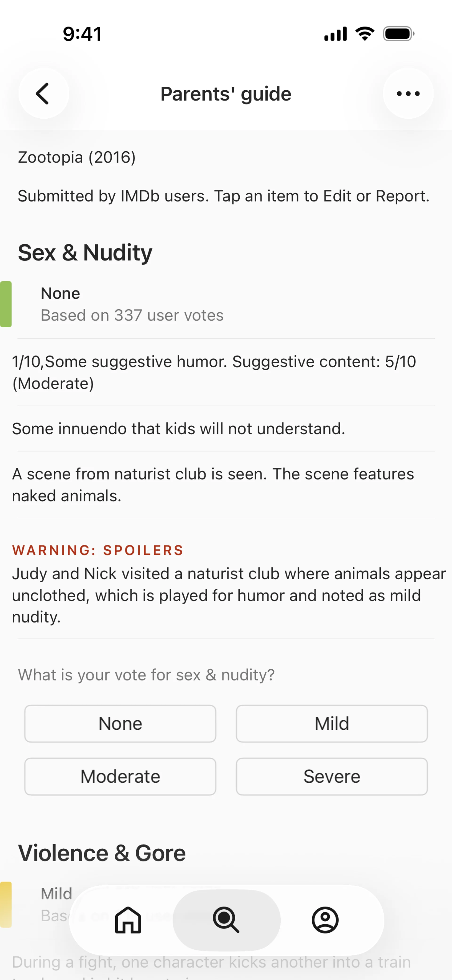This screenshot has height=980, width=452.
Task: Go to the Home tab
Action: pos(128,920)
